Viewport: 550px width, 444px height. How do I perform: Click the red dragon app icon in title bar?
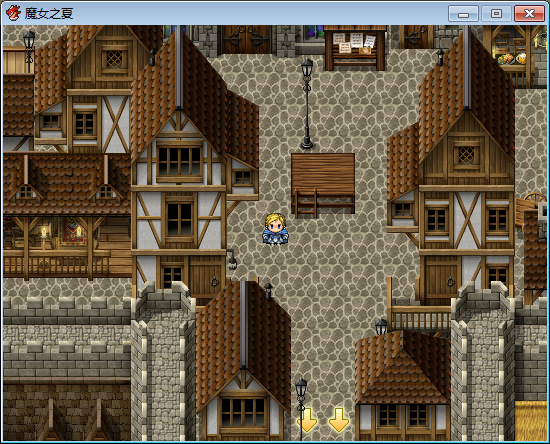pyautogui.click(x=14, y=13)
